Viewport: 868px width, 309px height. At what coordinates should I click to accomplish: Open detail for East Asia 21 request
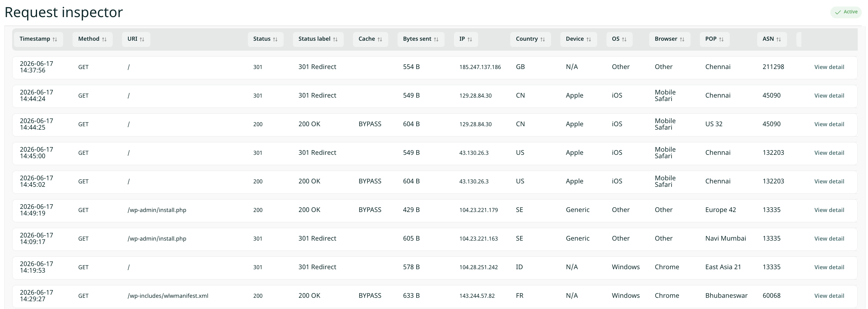click(829, 267)
